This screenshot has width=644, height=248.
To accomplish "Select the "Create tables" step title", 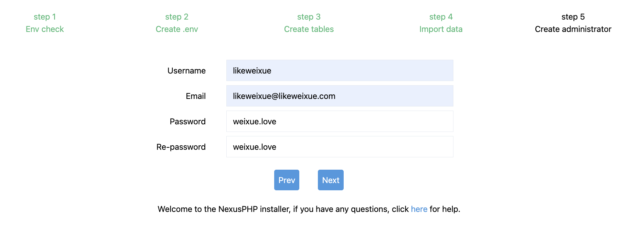I will point(309,29).
